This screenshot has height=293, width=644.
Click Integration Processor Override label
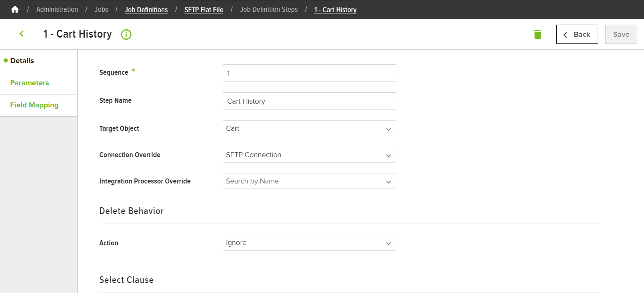pos(145,181)
